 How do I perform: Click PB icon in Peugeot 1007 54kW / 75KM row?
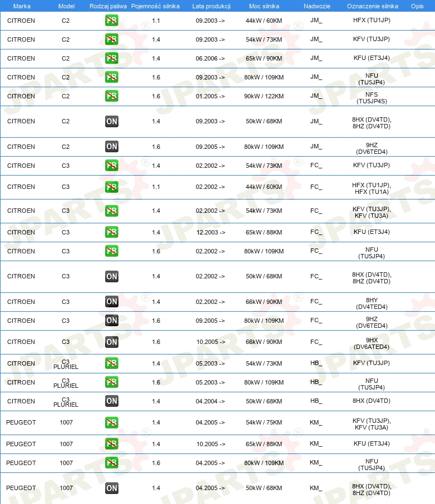pyautogui.click(x=112, y=422)
